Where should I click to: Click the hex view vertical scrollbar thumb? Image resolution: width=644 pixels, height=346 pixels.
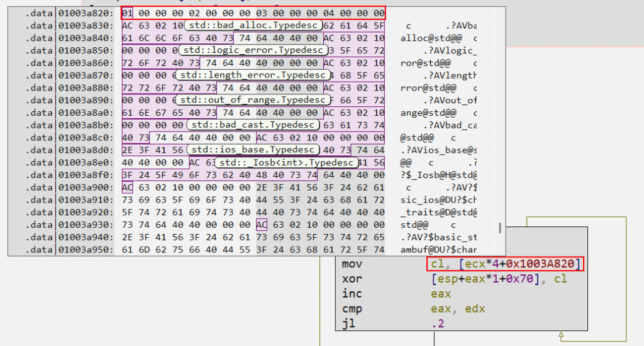click(x=501, y=228)
